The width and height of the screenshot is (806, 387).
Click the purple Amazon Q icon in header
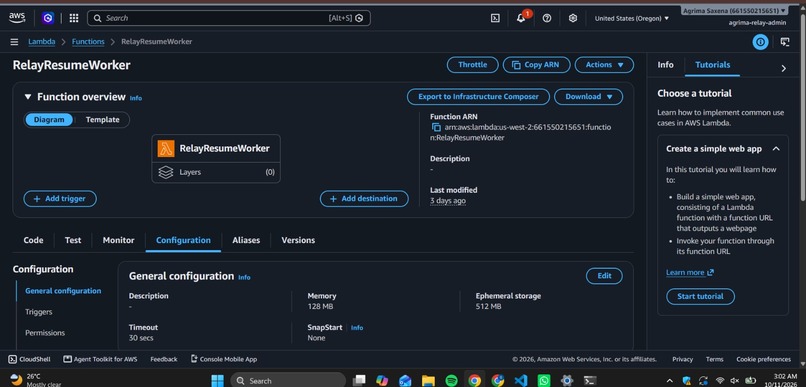[48, 18]
